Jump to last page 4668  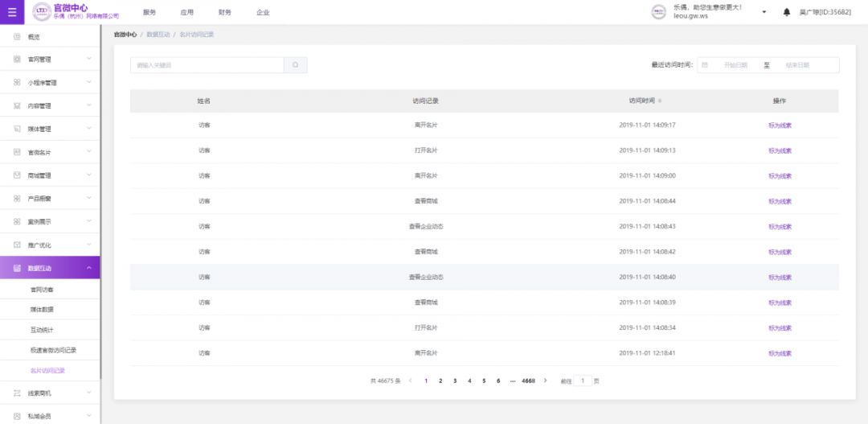point(528,381)
